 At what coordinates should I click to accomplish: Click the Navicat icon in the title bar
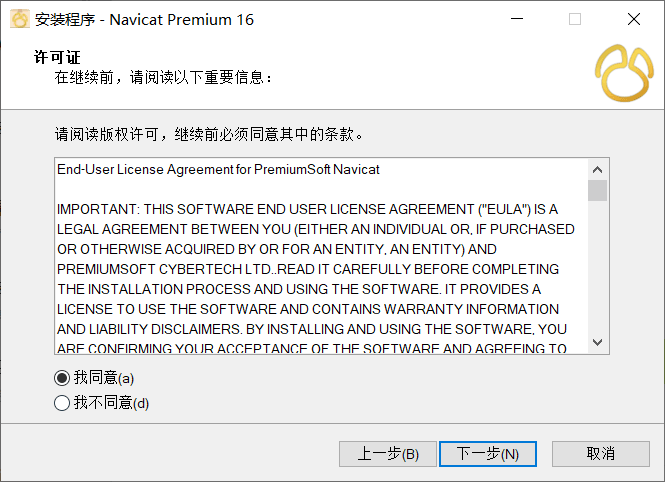click(20, 19)
